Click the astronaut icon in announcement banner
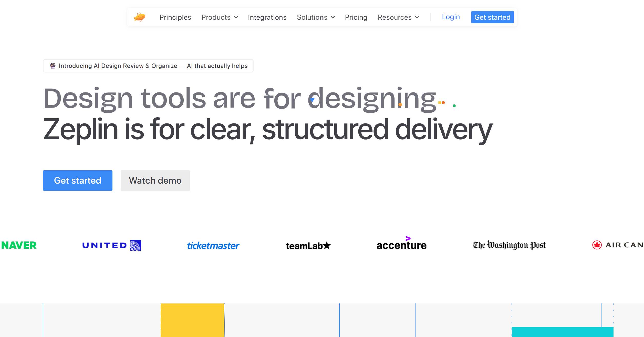The width and height of the screenshot is (644, 337). coord(53,66)
